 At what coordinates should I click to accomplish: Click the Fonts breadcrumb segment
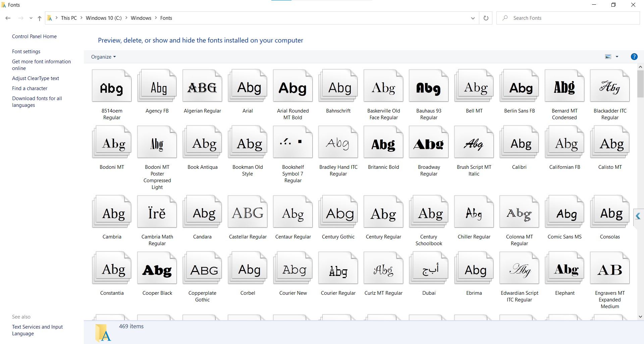[x=166, y=18]
